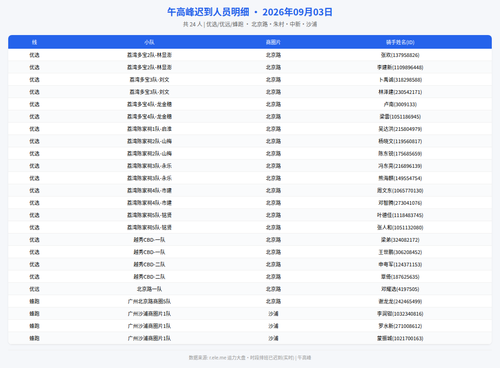This screenshot has width=500, height=368.
Task: Select rider cell with ID 324082172
Action: [400, 240]
